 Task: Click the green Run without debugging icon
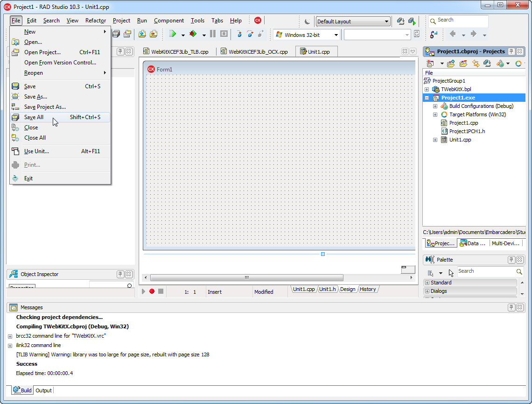(173, 34)
